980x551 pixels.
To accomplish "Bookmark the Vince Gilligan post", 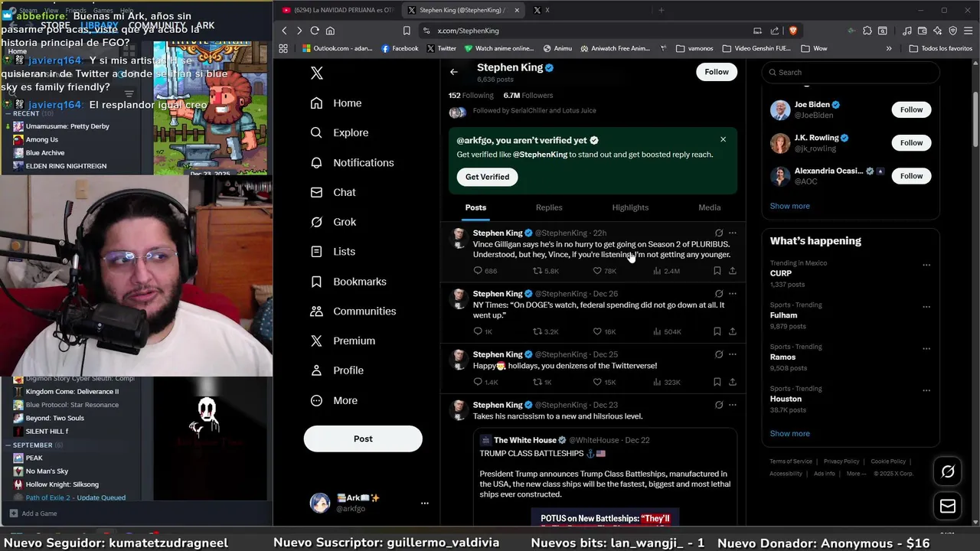I will (717, 271).
